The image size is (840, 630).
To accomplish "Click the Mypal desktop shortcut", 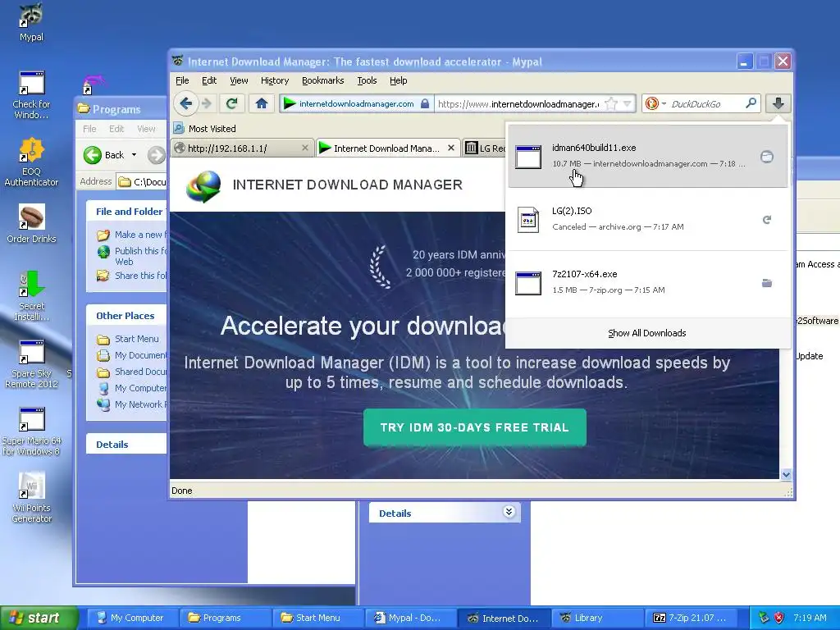I will [x=31, y=22].
